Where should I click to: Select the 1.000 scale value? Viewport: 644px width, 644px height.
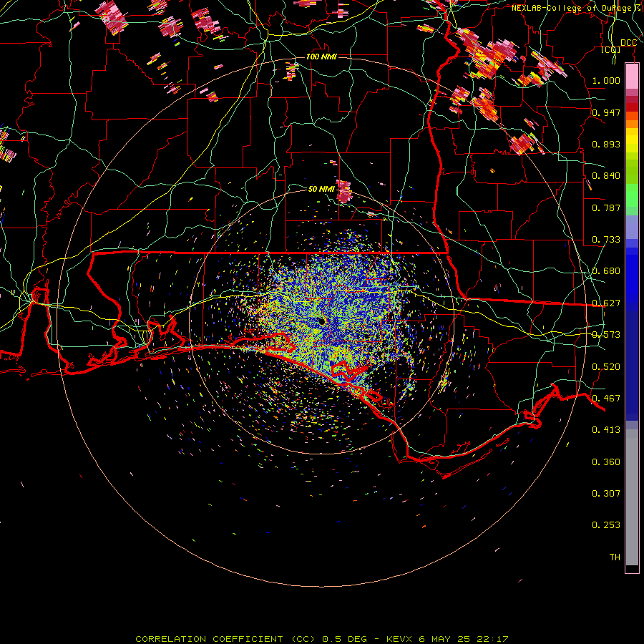click(x=606, y=80)
